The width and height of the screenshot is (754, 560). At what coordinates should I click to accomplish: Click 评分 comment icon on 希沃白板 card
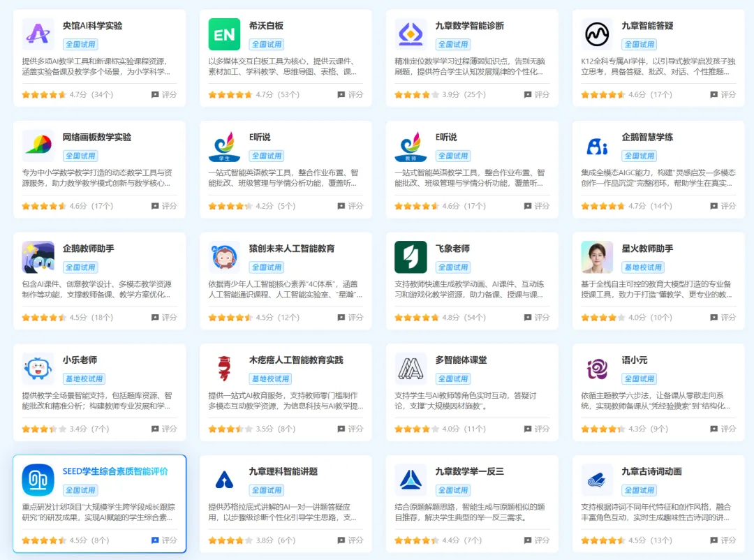[341, 94]
